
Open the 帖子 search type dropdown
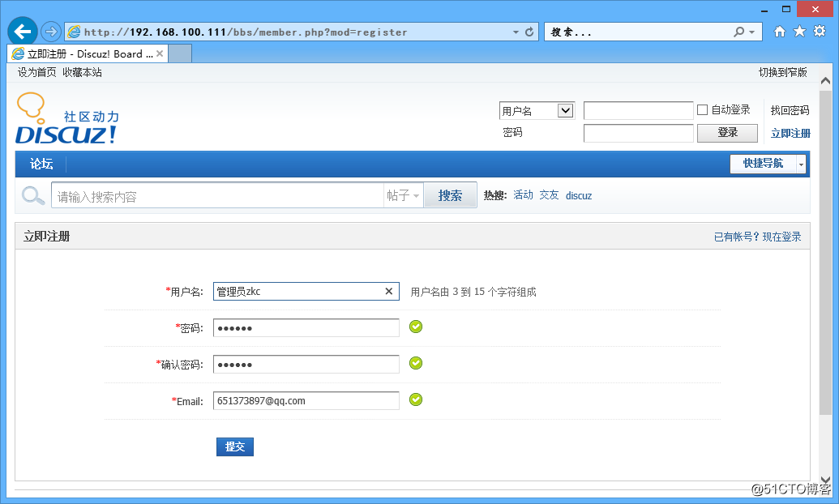pos(404,195)
